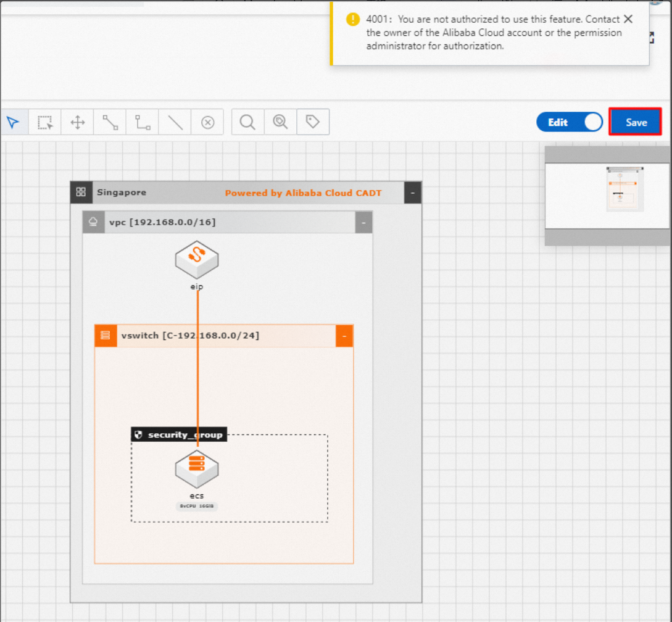Select the eip node icon
The image size is (672, 622).
tap(197, 260)
